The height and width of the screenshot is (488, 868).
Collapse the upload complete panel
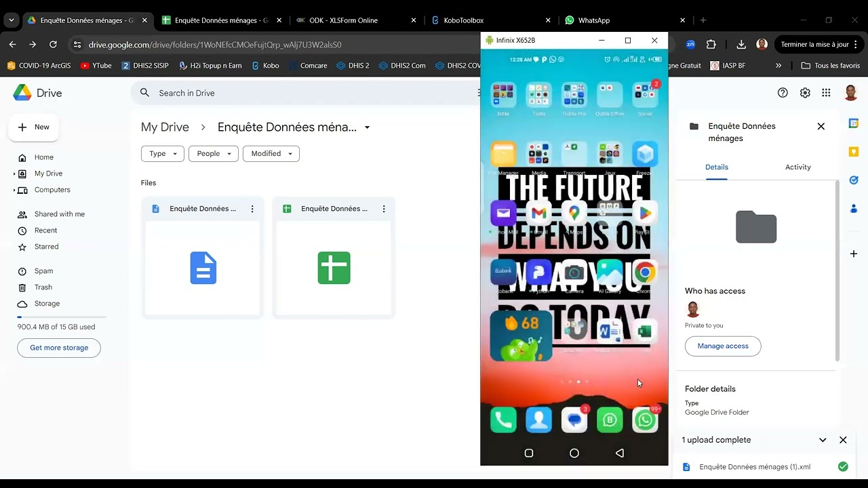(823, 440)
